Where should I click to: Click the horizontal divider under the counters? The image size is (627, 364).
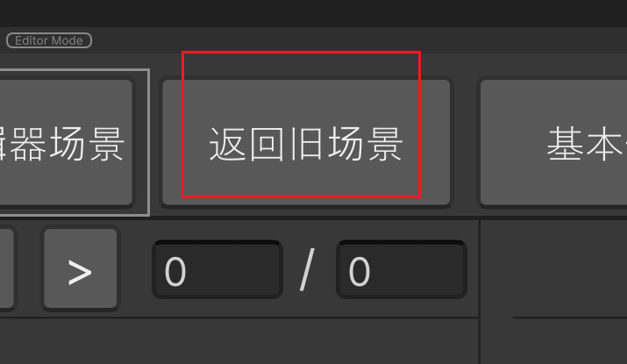pos(239,318)
